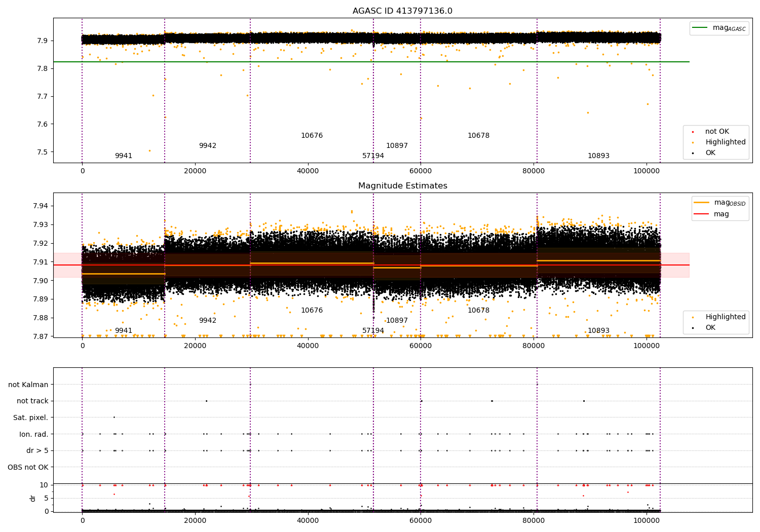The width and height of the screenshot is (760, 532).
Task: Click x tick 100000 under top plot
Action: [x=647, y=171]
